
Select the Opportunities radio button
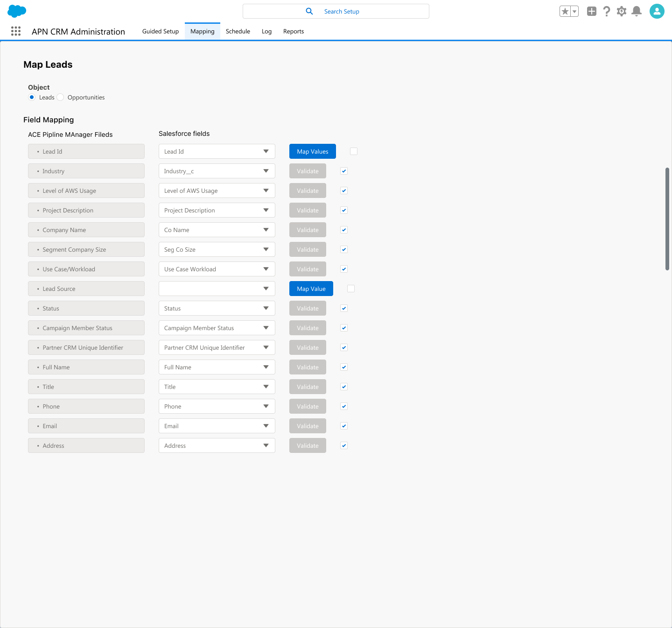[60, 97]
